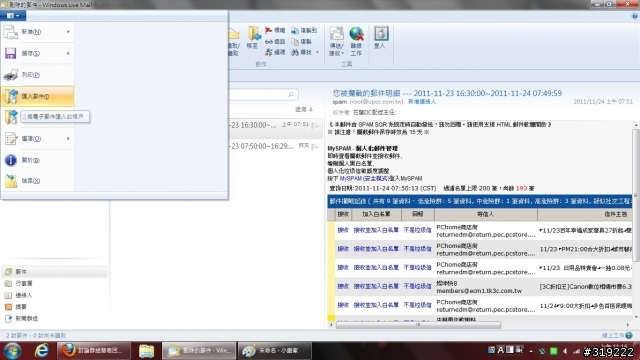
Task: Click the Windows Live Mail taskbar button
Action: pos(199,351)
